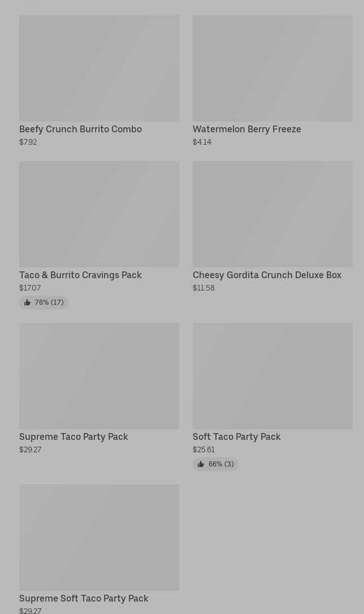Tap the Supreme Taco Party Pack image

click(x=99, y=376)
